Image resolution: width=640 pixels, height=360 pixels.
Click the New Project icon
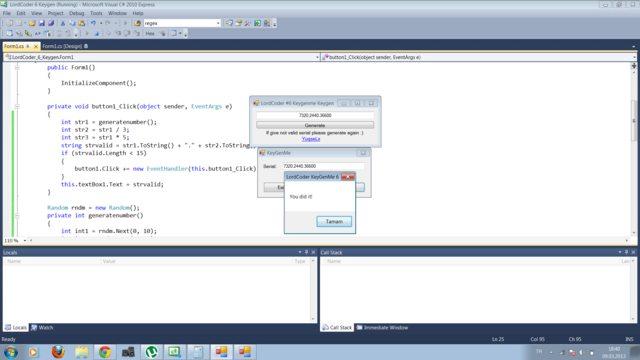(x=9, y=23)
